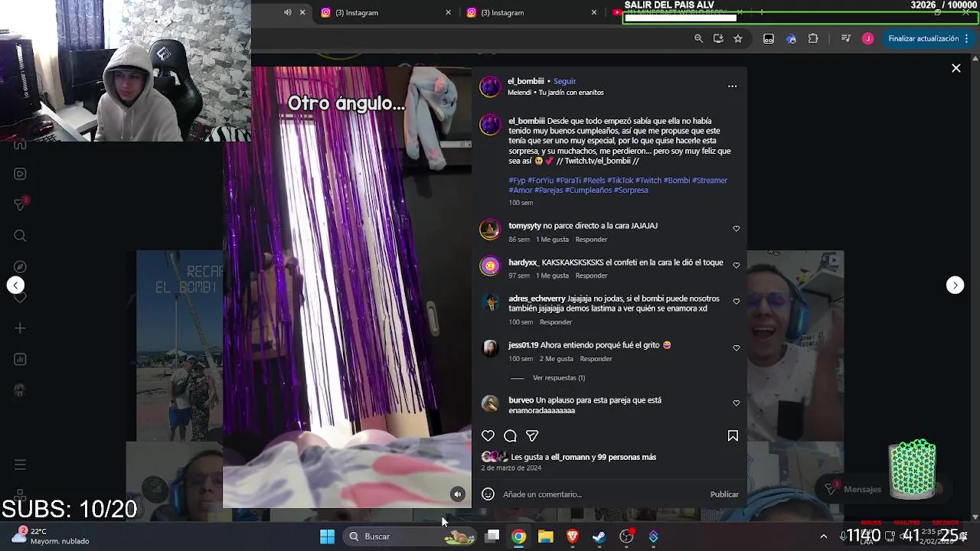The height and width of the screenshot is (551, 980).
Task: Open the browser Extensions puzzle icon
Action: point(813,38)
